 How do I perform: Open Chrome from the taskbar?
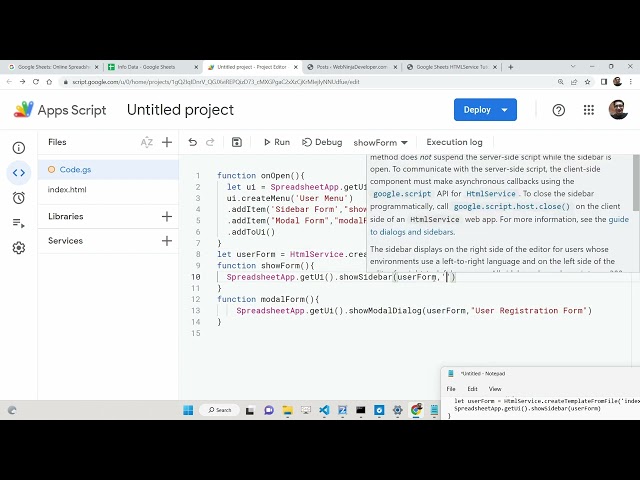coord(416,410)
